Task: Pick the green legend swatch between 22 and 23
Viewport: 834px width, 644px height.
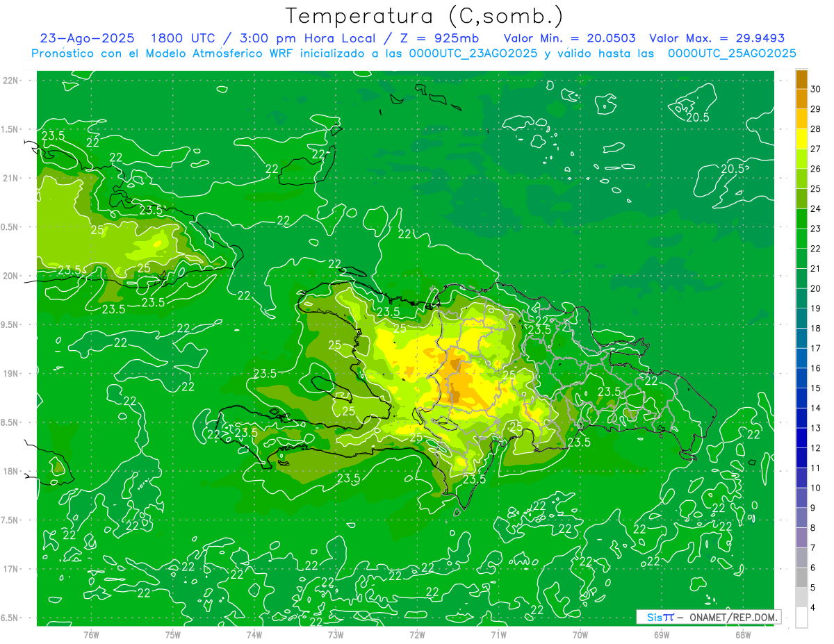Action: click(x=801, y=238)
